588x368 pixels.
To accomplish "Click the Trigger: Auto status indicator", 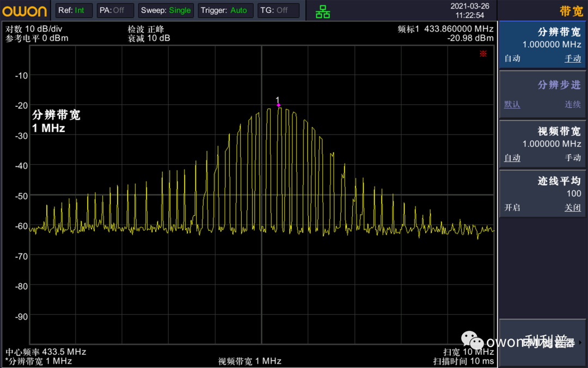I will [x=225, y=10].
